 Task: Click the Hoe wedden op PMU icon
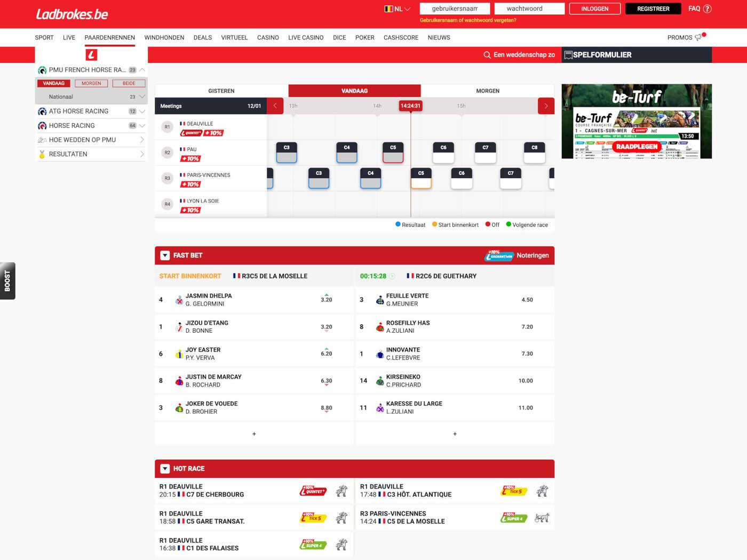[42, 140]
